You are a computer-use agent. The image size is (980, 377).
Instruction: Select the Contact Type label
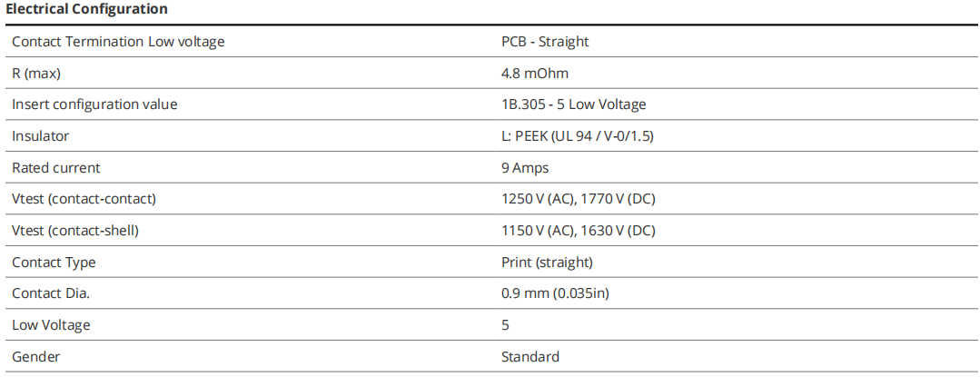[54, 263]
